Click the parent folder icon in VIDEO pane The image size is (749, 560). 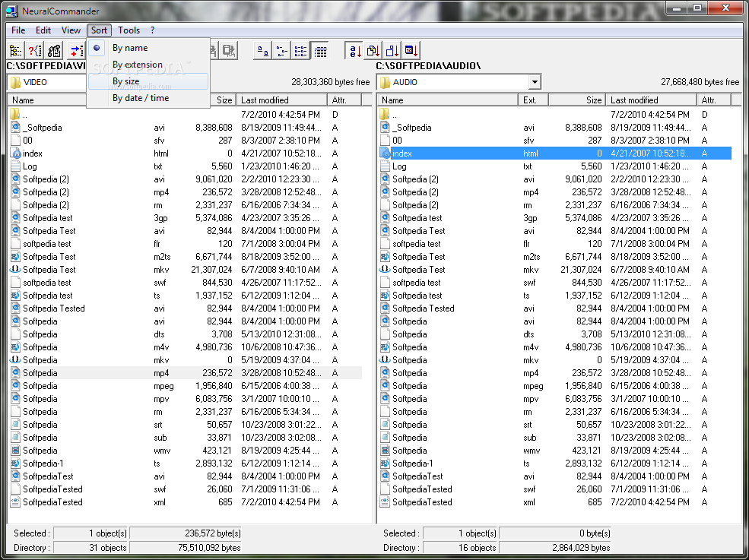pos(15,114)
